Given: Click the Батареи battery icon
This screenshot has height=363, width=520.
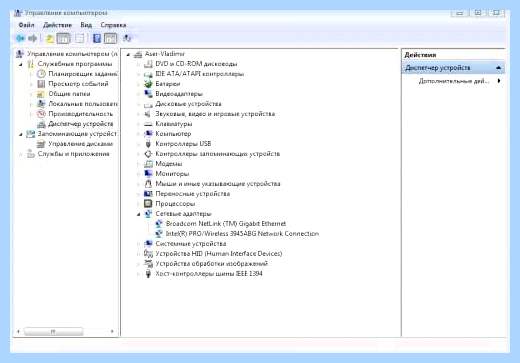Looking at the screenshot, I should click(x=148, y=84).
